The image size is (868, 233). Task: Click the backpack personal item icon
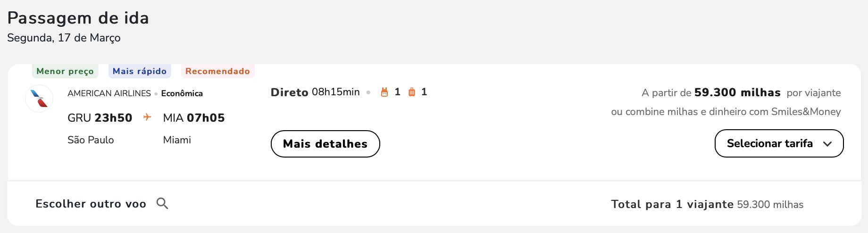[x=384, y=92]
